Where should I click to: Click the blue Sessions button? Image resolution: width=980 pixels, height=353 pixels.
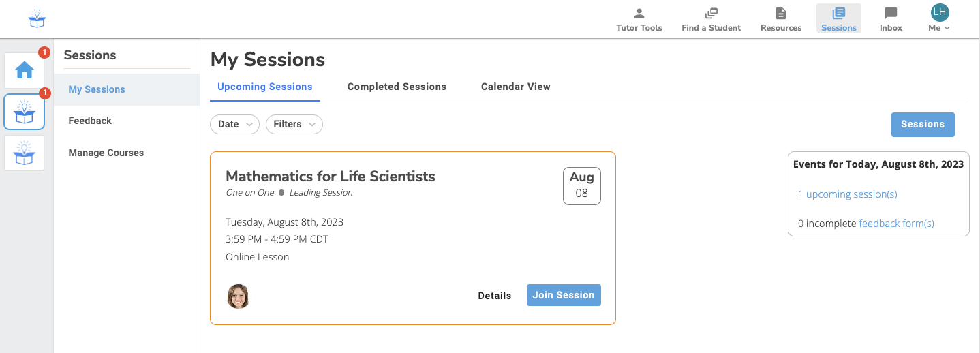(x=923, y=124)
